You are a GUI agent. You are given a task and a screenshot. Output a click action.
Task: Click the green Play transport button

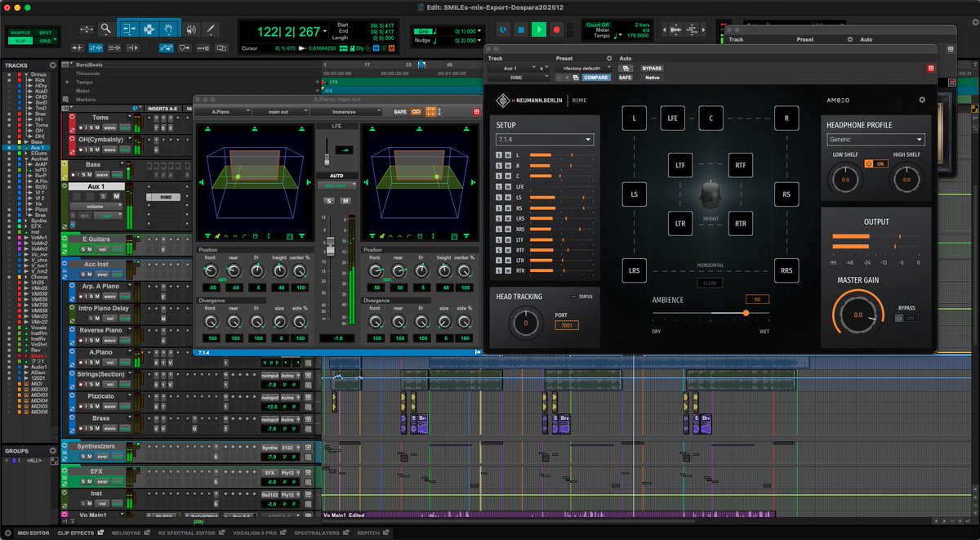pyautogui.click(x=539, y=29)
